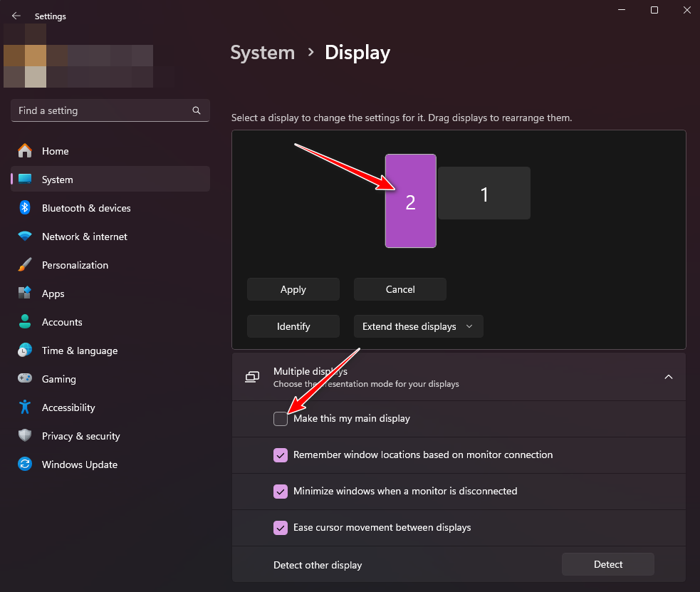700x592 pixels.
Task: Open Gaming settings
Action: 60,379
